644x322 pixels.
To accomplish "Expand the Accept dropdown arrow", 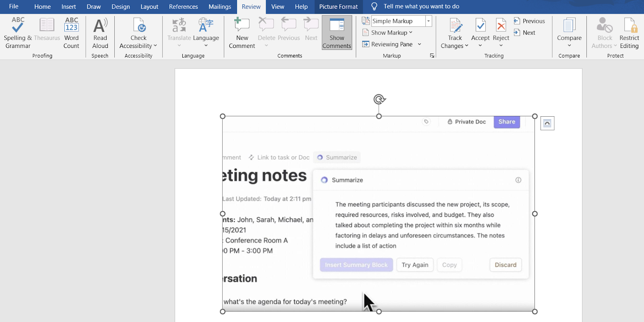I will [480, 46].
